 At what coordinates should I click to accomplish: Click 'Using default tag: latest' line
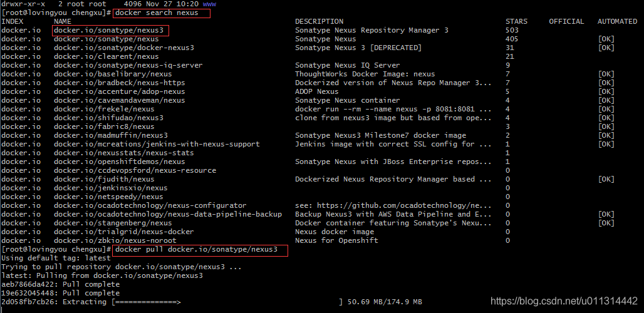[x=56, y=258]
